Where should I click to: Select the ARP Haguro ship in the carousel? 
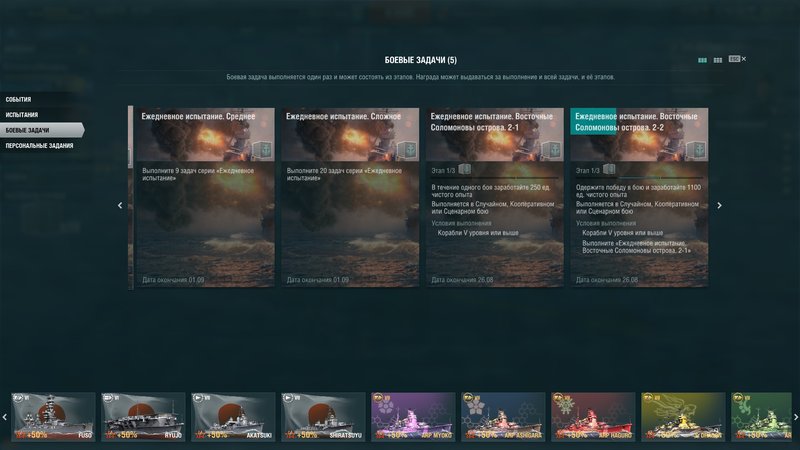pyautogui.click(x=593, y=416)
